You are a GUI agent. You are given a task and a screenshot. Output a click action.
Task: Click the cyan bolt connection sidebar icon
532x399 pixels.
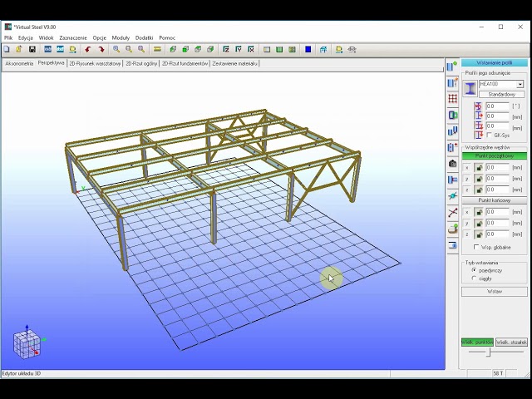click(x=452, y=196)
